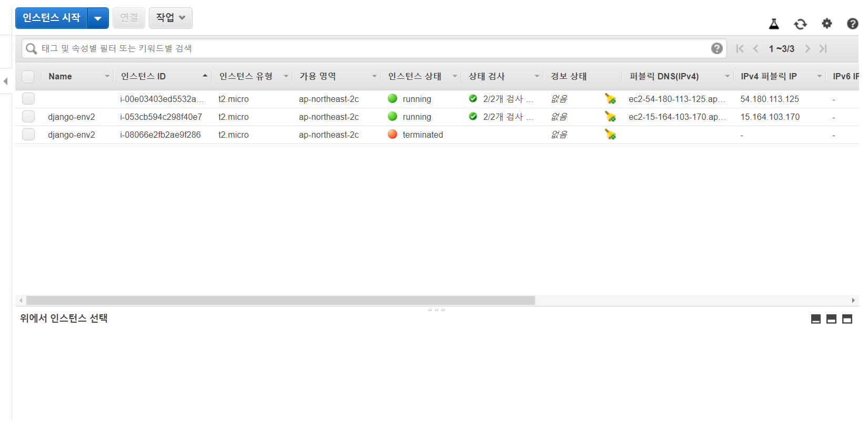The height and width of the screenshot is (421, 868).
Task: Click the pane resize handle dots
Action: coord(437,310)
